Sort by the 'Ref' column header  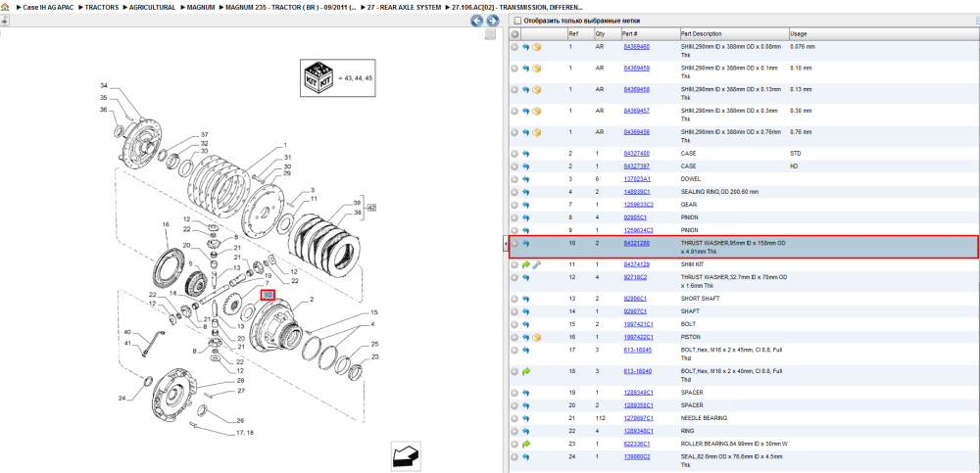(x=573, y=33)
